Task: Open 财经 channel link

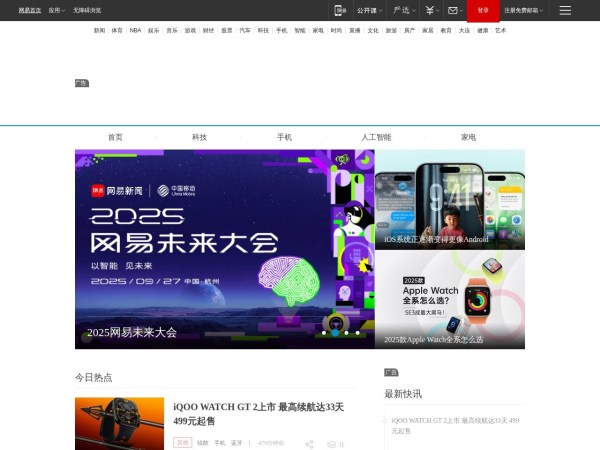Action: (208, 30)
